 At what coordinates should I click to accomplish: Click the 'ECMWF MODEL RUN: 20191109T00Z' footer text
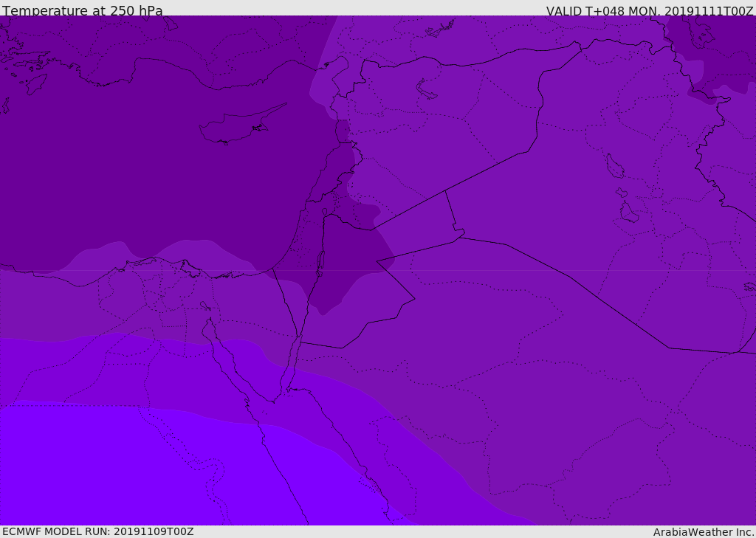click(x=98, y=532)
